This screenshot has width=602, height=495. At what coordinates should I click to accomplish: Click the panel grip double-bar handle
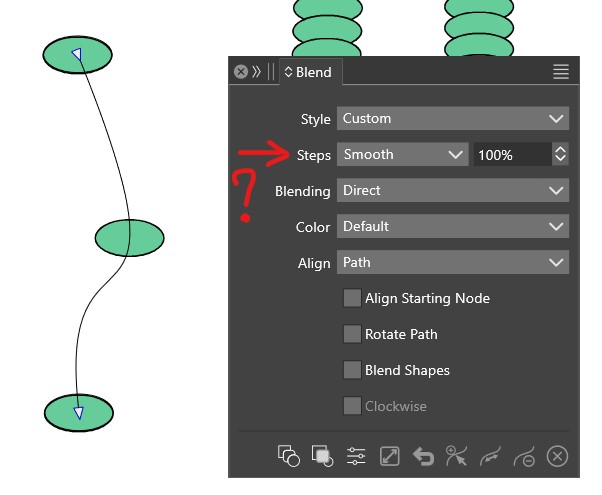(x=271, y=72)
